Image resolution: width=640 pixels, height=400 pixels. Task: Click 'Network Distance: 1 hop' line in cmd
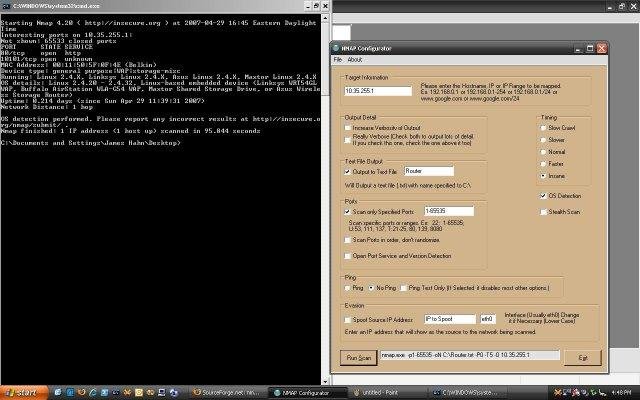click(47, 107)
